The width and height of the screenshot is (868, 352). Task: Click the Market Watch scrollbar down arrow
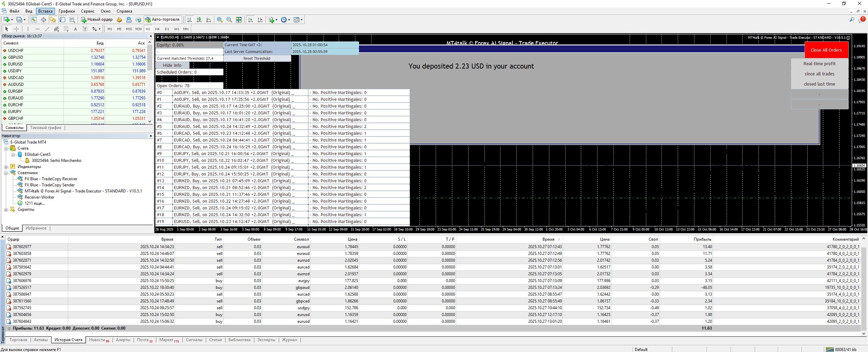pos(150,121)
